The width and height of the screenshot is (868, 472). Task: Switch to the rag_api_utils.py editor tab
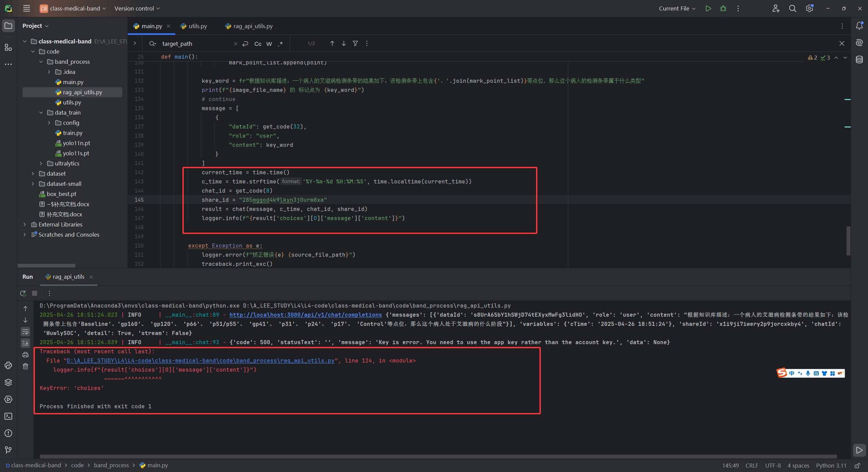tap(253, 26)
